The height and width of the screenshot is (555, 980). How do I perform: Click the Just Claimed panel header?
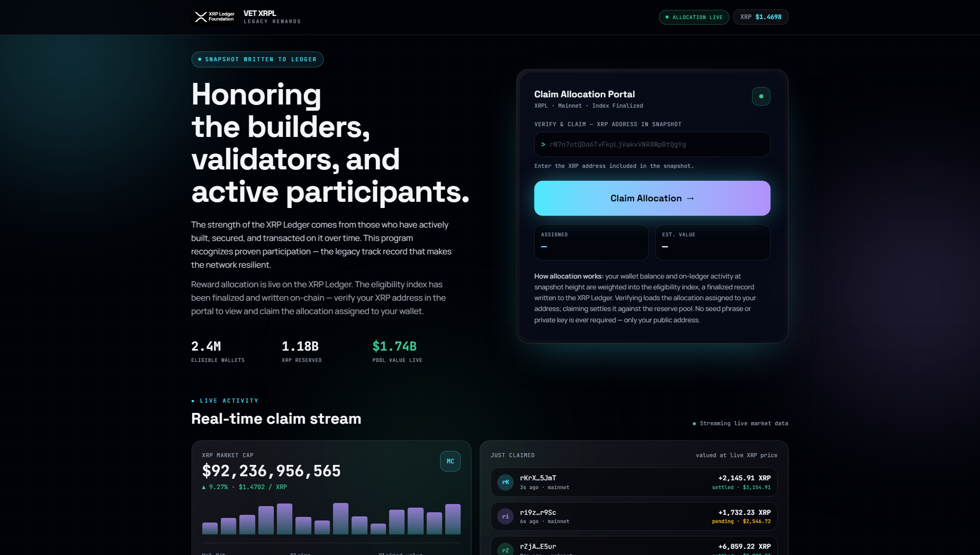tap(513, 456)
